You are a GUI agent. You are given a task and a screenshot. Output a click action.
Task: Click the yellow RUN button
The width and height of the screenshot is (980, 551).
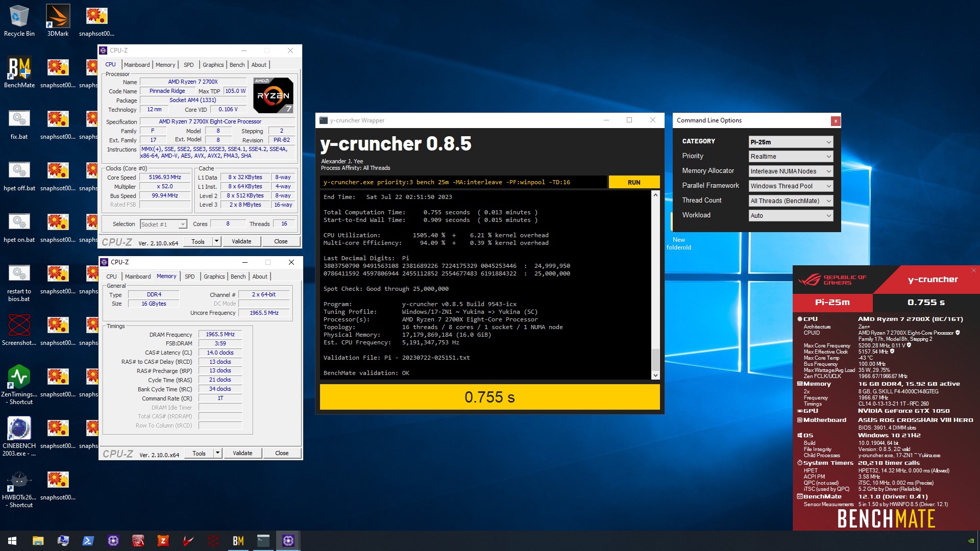pos(634,182)
